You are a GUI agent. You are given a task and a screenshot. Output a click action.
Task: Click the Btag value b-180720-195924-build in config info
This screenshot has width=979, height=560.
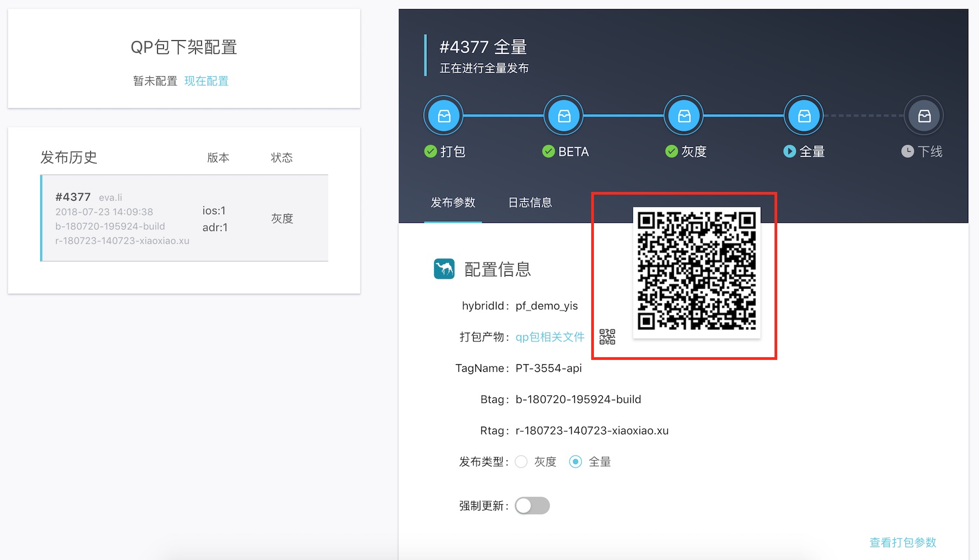tap(578, 399)
